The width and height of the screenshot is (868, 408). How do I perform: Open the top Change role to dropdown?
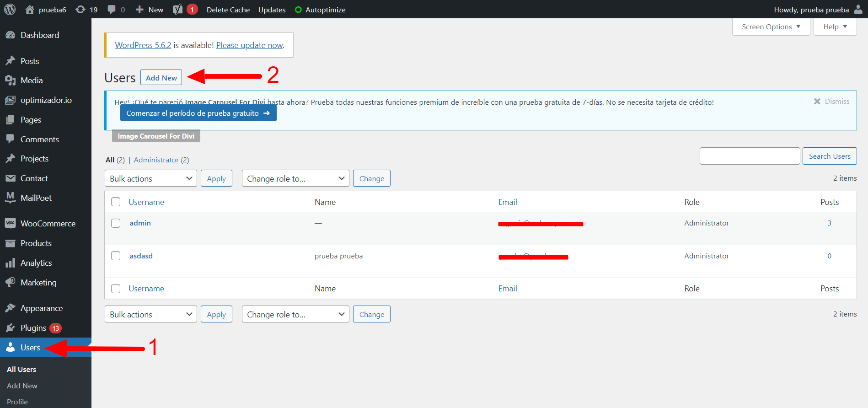295,178
